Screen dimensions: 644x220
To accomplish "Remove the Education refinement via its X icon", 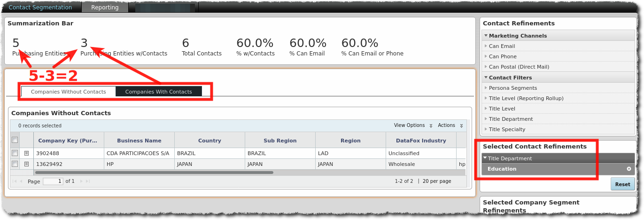I will pyautogui.click(x=628, y=169).
